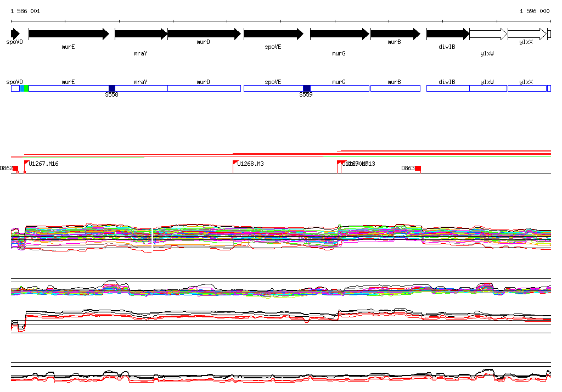
Task: Select the murG label under the black arrow
Action: point(339,53)
